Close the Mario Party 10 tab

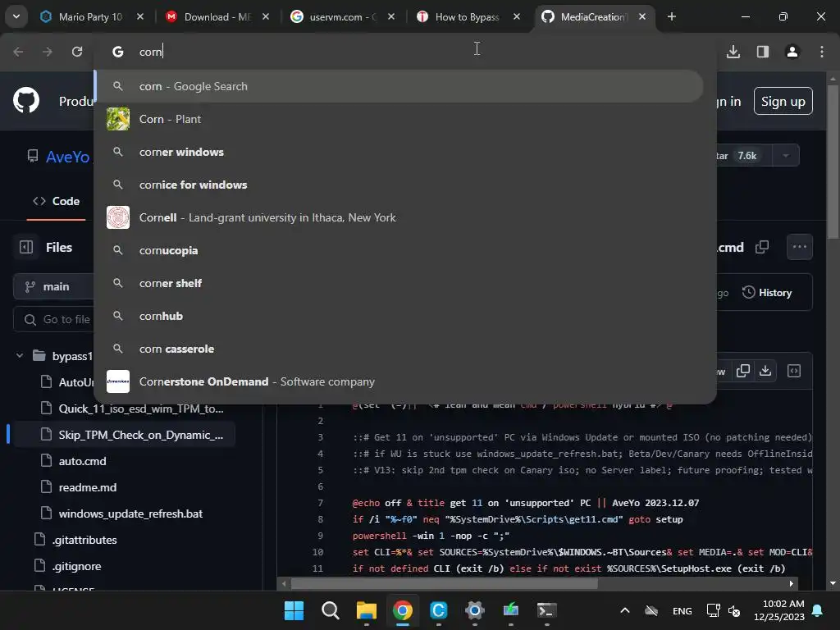pos(139,16)
